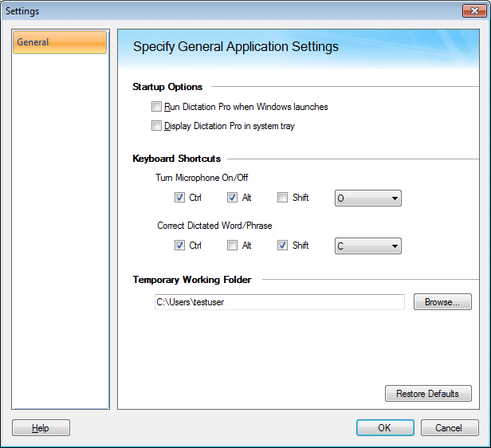This screenshot has height=448, width=491.
Task: Click the Keyboard Shortcuts heading
Action: (x=177, y=159)
